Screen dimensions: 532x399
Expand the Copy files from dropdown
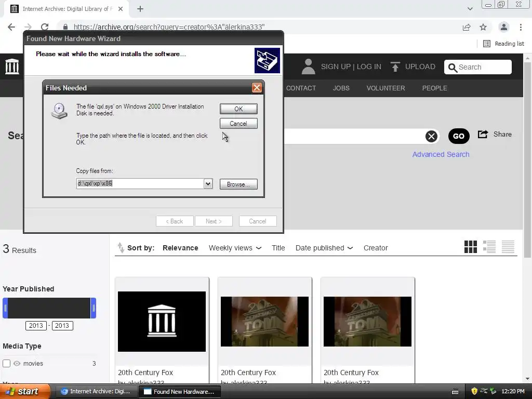pyautogui.click(x=208, y=183)
